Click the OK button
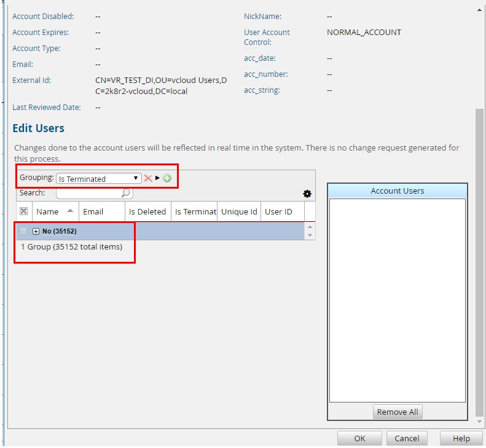The width and height of the screenshot is (486, 448). (x=359, y=438)
